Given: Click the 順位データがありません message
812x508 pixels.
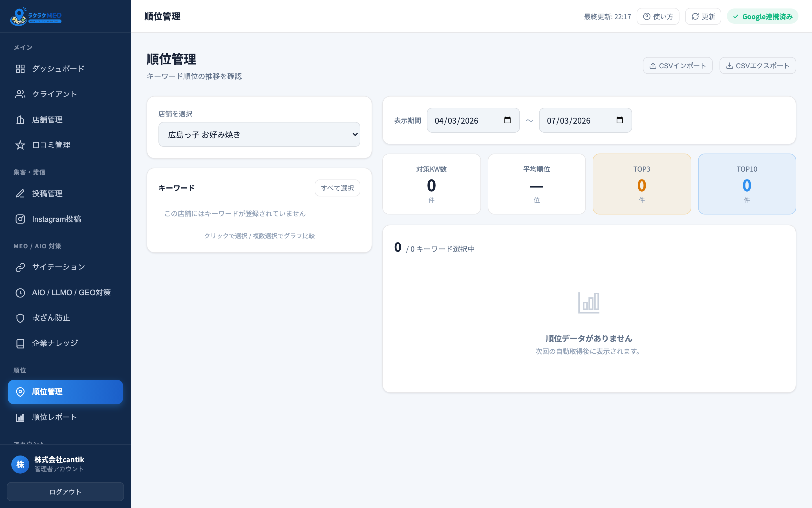Looking at the screenshot, I should (589, 338).
